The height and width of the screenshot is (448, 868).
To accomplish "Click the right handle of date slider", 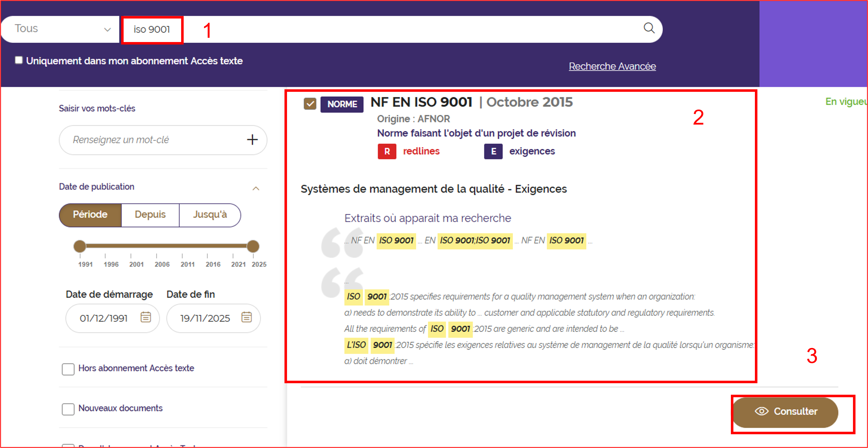I will point(253,246).
